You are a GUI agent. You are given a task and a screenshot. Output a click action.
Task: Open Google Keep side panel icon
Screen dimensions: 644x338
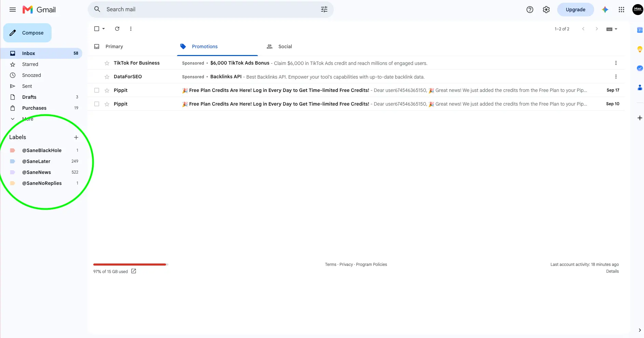pos(640,49)
